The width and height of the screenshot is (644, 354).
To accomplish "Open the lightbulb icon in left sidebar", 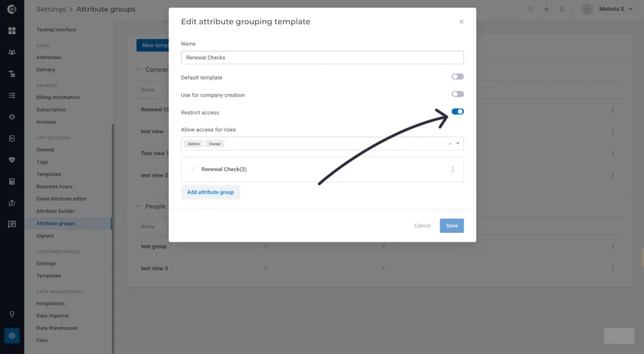I will (x=12, y=314).
